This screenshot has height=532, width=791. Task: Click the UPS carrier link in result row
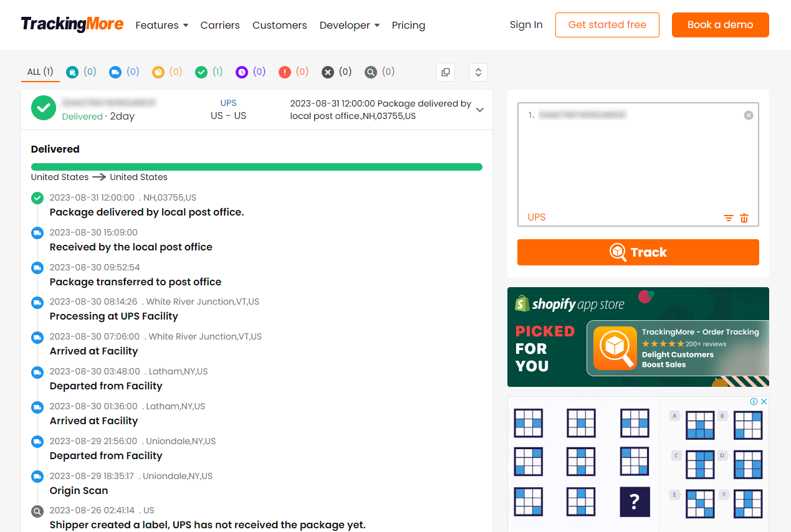pyautogui.click(x=228, y=103)
